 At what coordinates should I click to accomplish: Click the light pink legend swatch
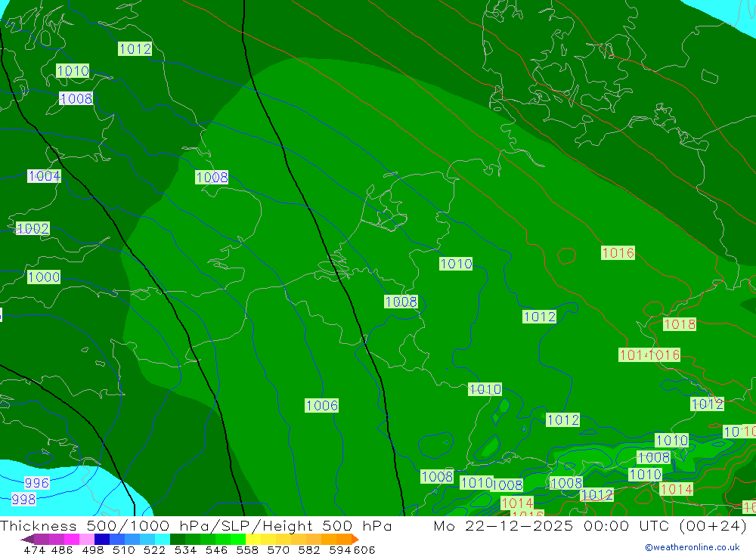pyautogui.click(x=87, y=539)
